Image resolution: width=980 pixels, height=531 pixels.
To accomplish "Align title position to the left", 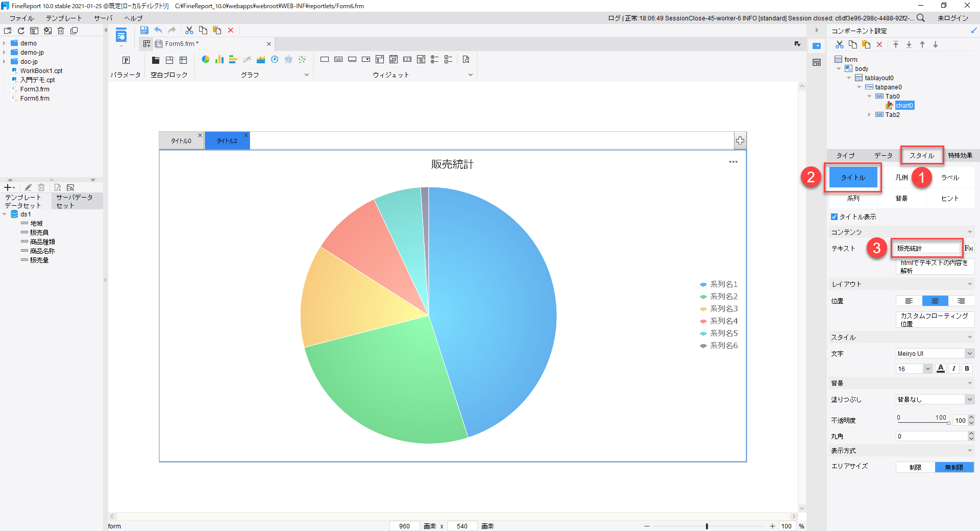I will [x=909, y=301].
